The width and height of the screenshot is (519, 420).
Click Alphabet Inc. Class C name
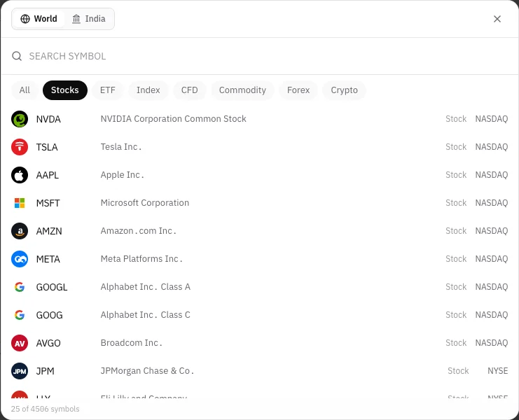click(146, 315)
